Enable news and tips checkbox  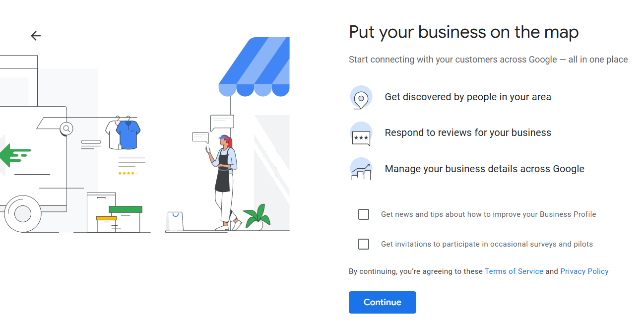[364, 214]
